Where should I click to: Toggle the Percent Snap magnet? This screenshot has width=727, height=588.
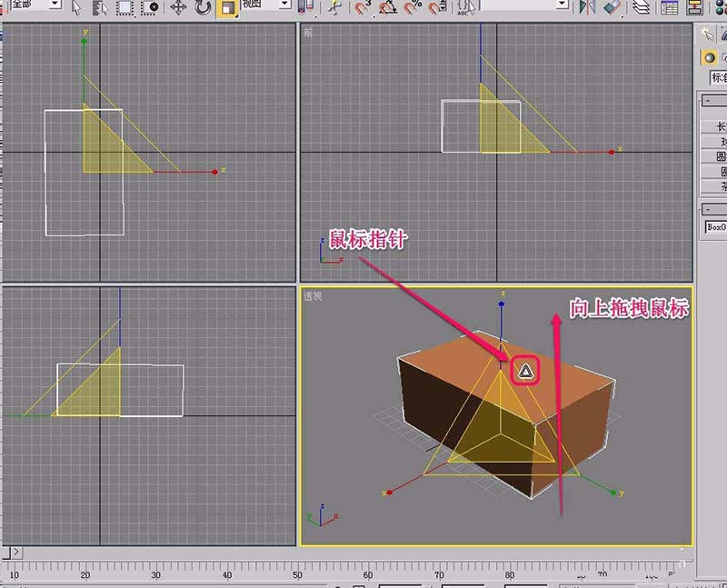point(413,7)
